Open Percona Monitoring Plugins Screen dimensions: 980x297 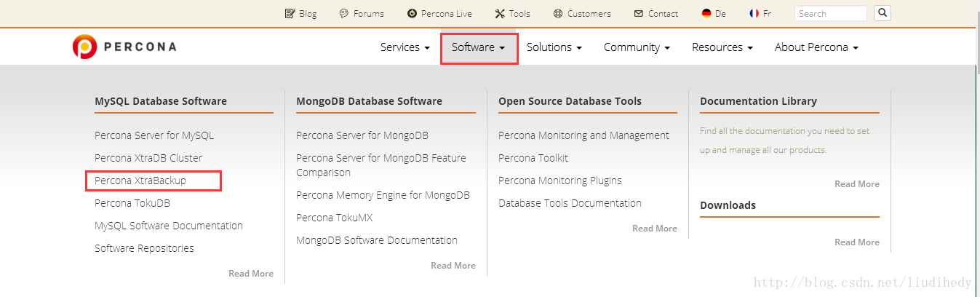(560, 181)
